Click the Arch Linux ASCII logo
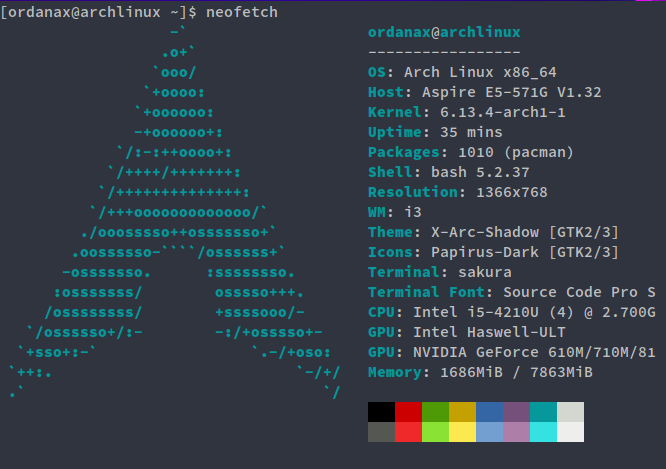Image resolution: width=666 pixels, height=469 pixels. click(x=175, y=212)
